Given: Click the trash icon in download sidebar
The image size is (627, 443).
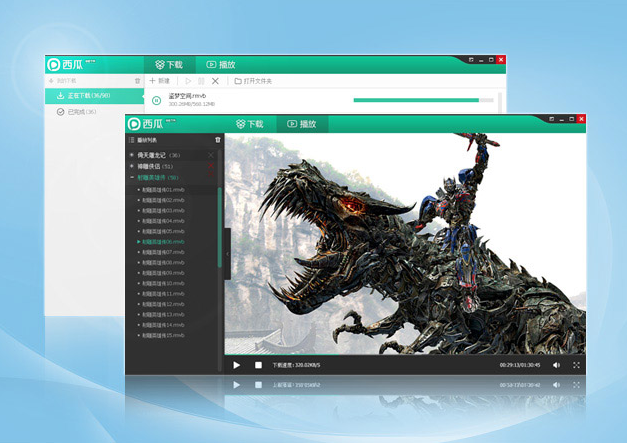Looking at the screenshot, I should [x=137, y=81].
